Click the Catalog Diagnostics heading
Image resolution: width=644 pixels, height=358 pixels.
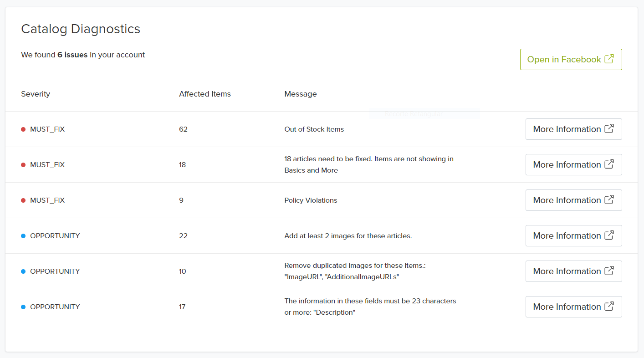81,29
